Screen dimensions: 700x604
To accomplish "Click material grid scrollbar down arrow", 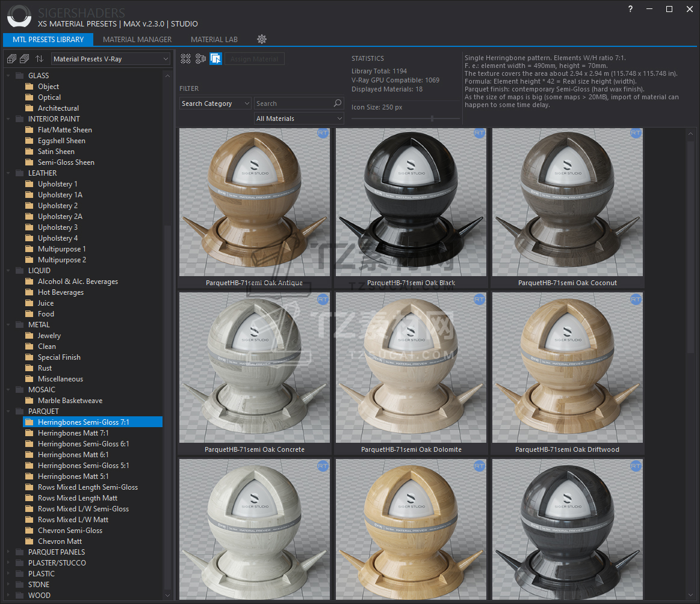I will point(690,595).
